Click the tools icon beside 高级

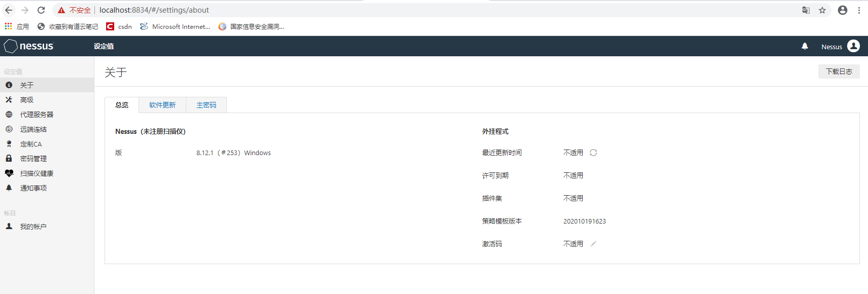pyautogui.click(x=9, y=100)
